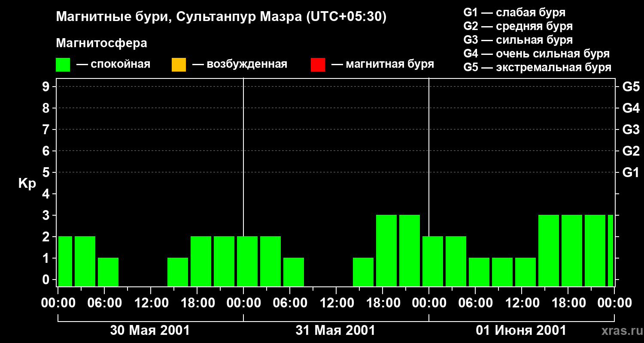Click the orange 'возбужденная' legend swatch
Viewport: 644px width, 343px height.
pyautogui.click(x=179, y=65)
